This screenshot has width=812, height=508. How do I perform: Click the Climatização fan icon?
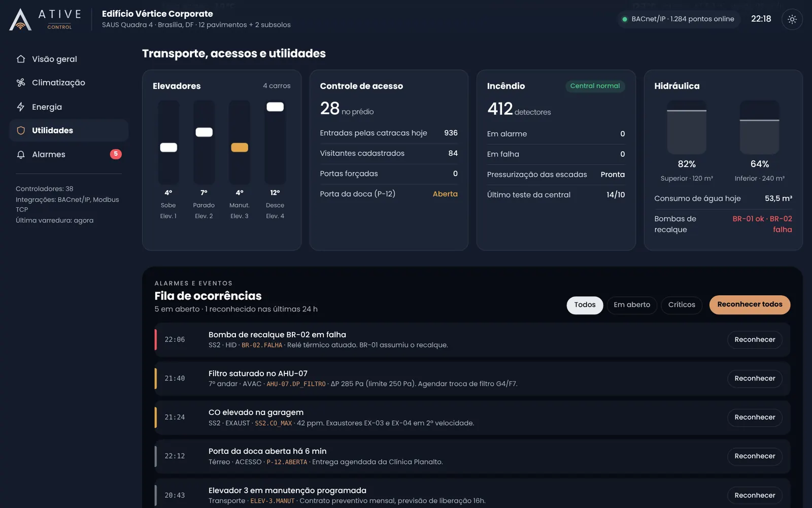coord(21,82)
